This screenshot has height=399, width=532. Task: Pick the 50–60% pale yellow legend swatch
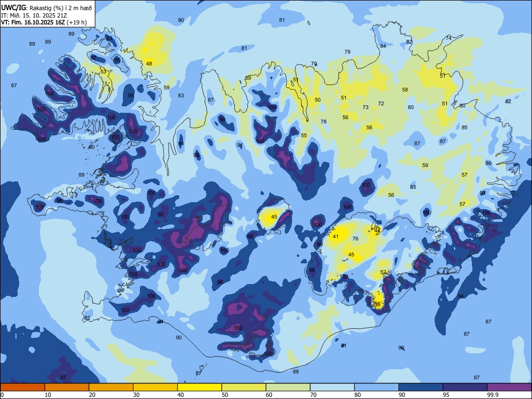244,387
